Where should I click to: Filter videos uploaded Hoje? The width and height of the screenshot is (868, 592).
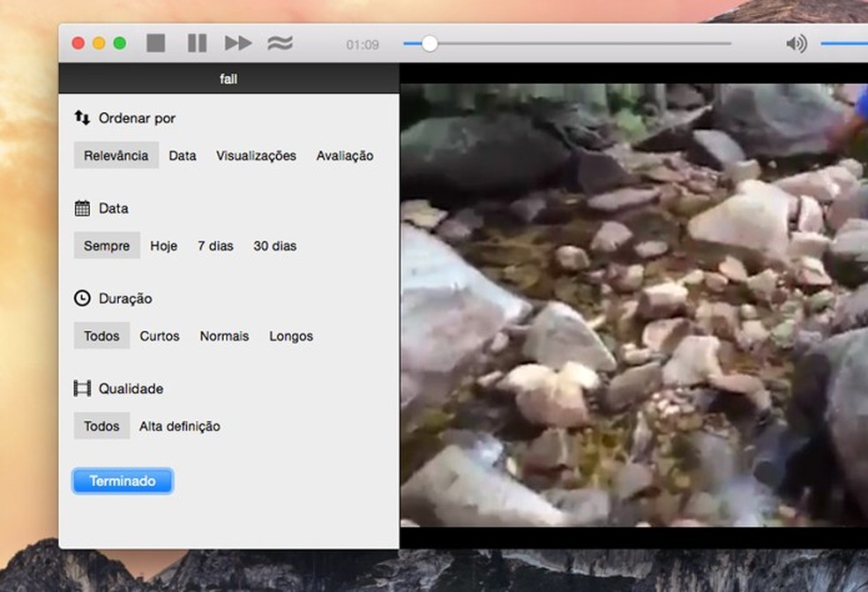click(x=164, y=246)
